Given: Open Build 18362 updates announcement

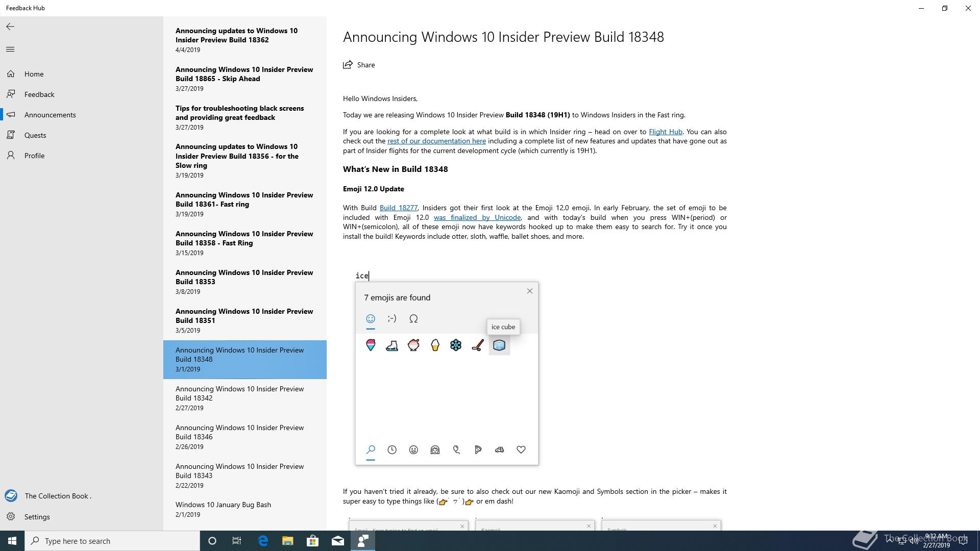Looking at the screenshot, I should (245, 40).
